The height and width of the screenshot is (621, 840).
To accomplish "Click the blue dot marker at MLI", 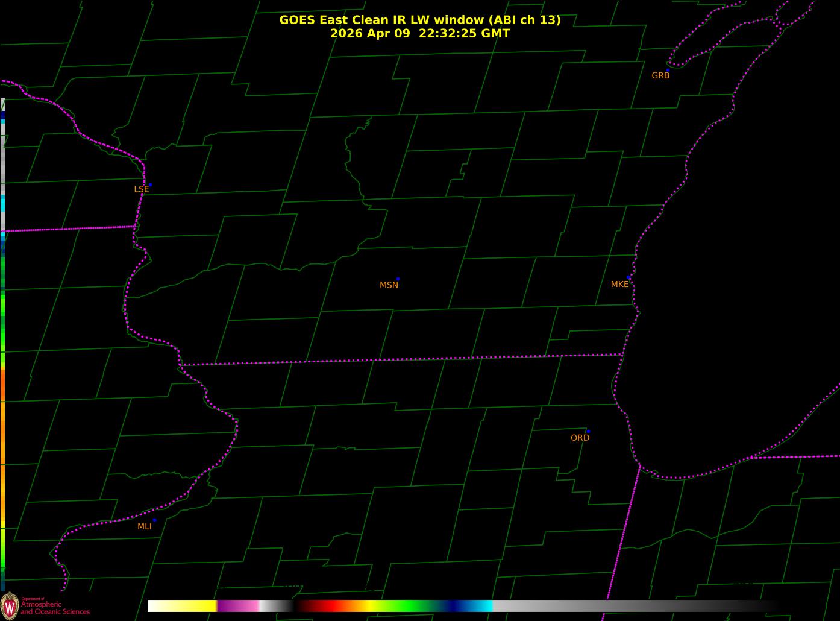I will tap(154, 520).
